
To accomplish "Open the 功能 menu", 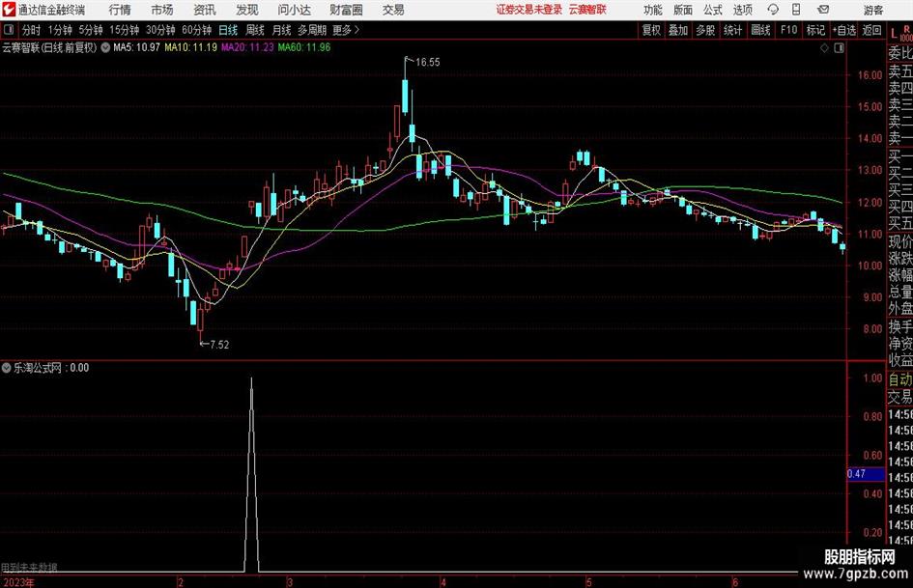I will 653,10.
